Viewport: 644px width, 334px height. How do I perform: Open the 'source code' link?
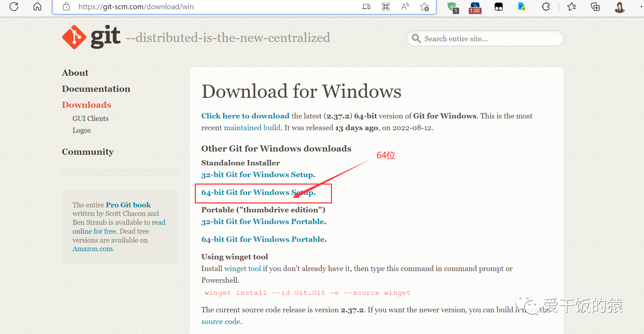click(220, 322)
